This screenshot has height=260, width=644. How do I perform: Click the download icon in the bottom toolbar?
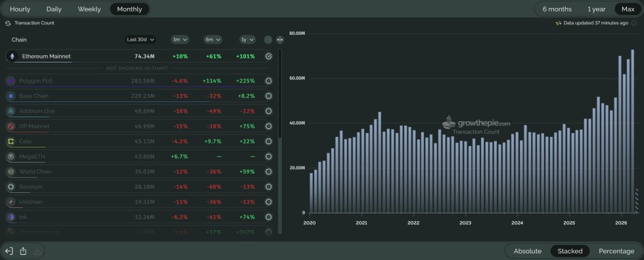(x=37, y=251)
